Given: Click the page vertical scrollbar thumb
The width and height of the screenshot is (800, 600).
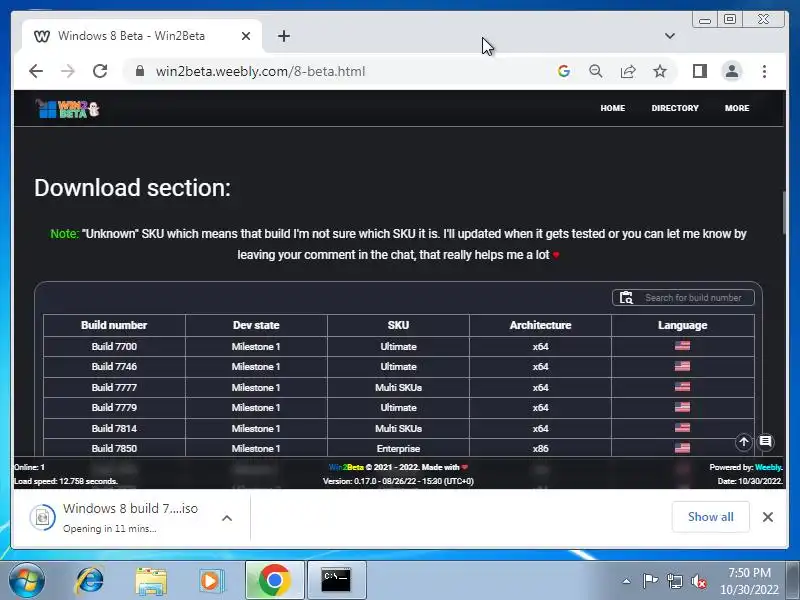Looking at the screenshot, I should pyautogui.click(x=785, y=213).
